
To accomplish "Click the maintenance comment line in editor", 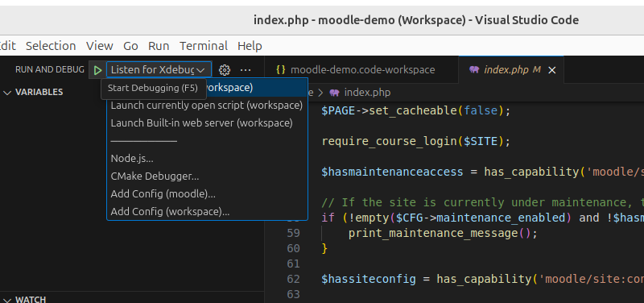I will (x=482, y=202).
